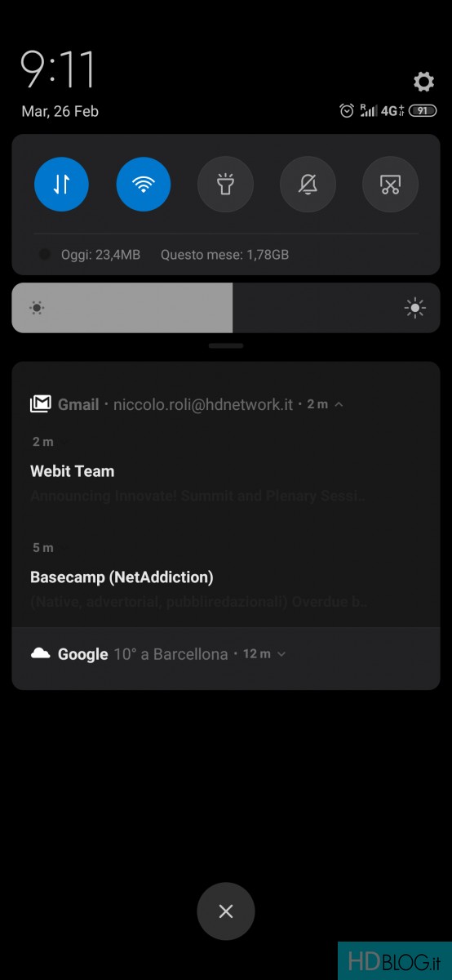This screenshot has height=980, width=452.
Task: Tap the mute bell tile
Action: pos(308,185)
